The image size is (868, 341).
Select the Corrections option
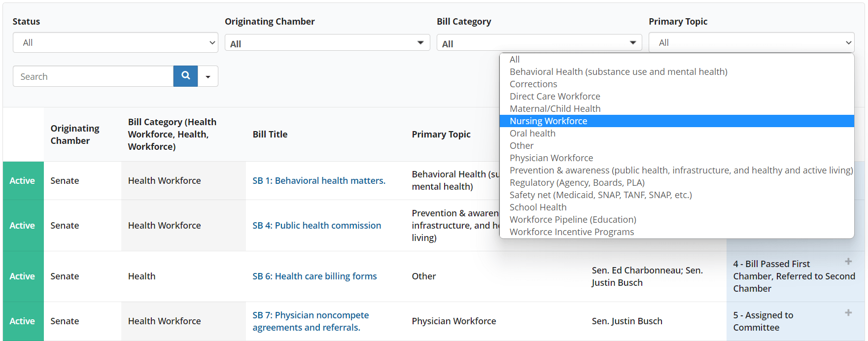533,84
